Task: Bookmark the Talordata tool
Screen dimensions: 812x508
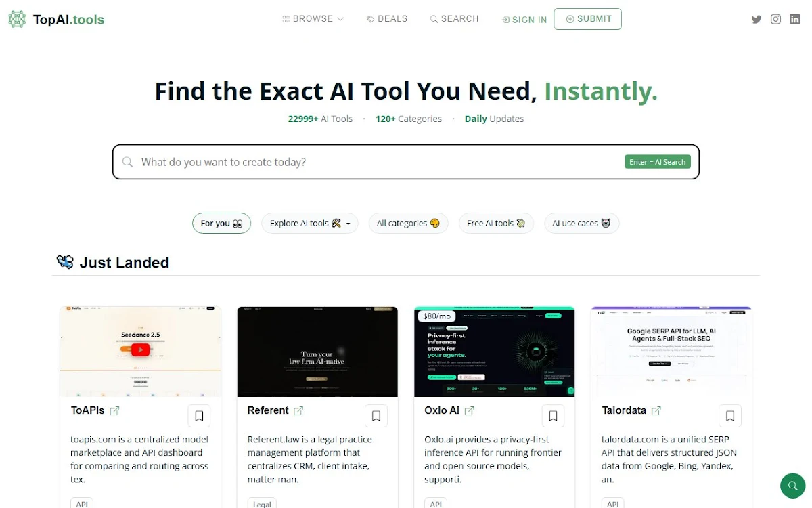Action: (730, 416)
